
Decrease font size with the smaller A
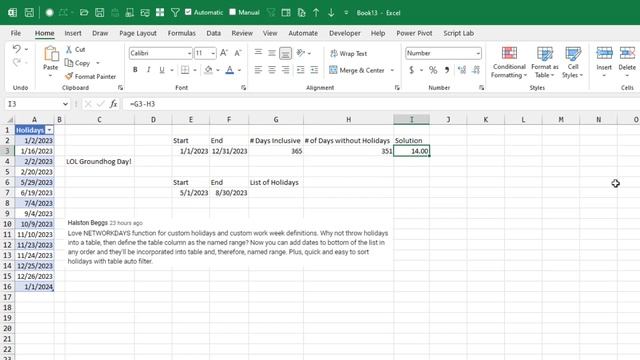(238, 53)
